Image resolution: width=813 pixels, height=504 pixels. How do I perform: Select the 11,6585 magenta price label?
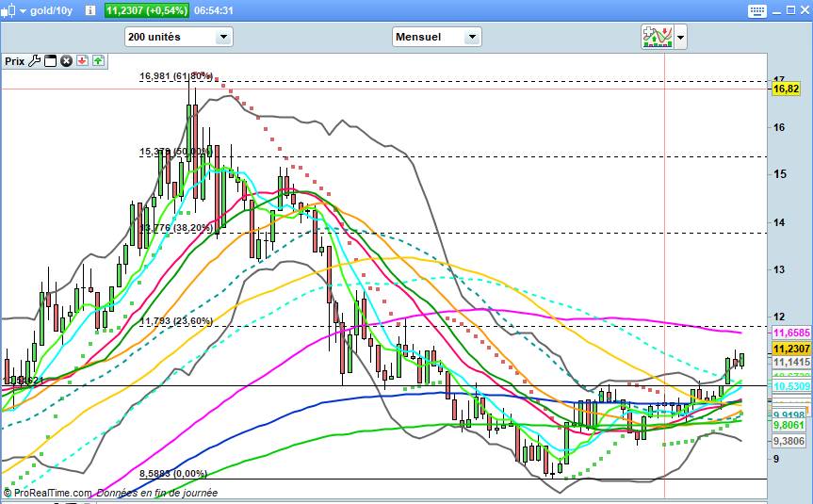(x=789, y=333)
